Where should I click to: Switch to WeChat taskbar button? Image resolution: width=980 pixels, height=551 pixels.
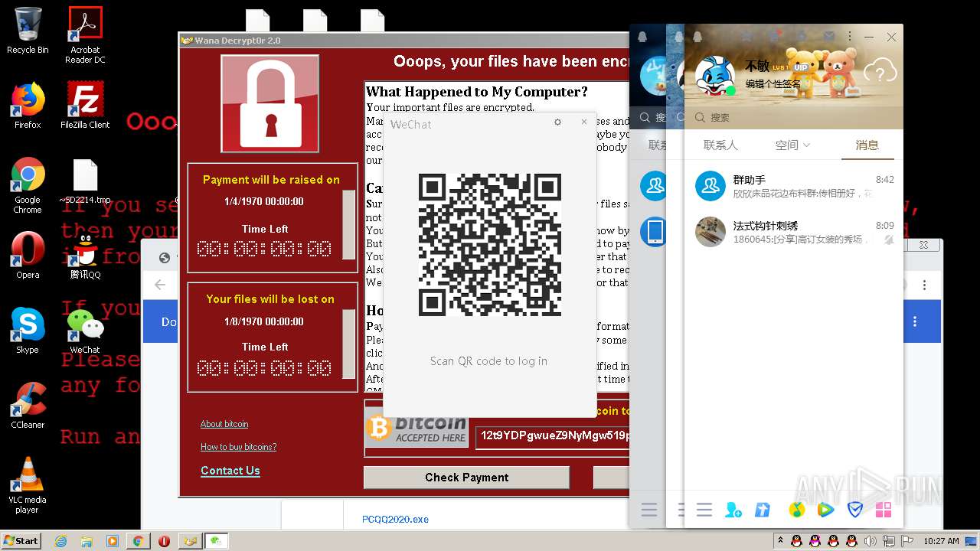coord(217,541)
